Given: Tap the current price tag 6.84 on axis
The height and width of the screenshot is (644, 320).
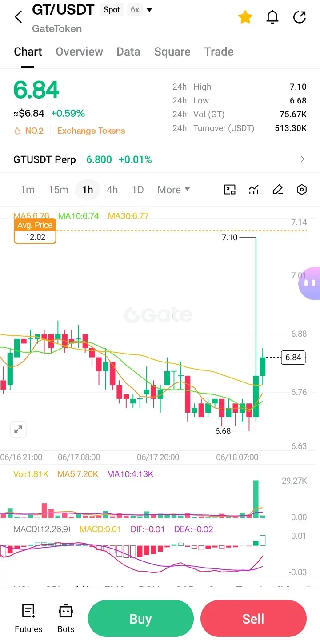Looking at the screenshot, I should 293,358.
